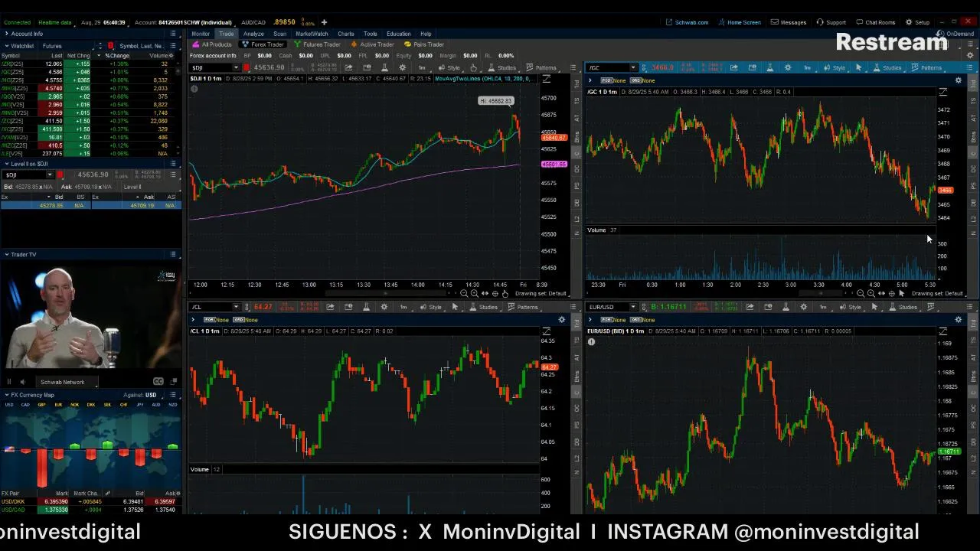Open the /CL chart Patterns menu

(x=522, y=307)
